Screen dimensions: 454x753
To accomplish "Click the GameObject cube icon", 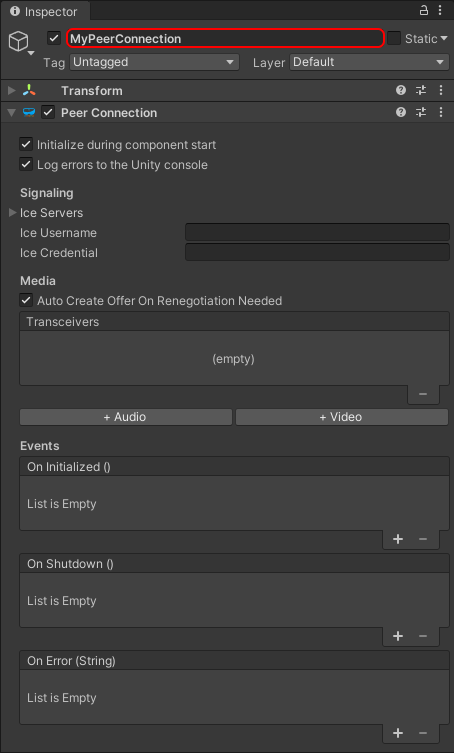I will point(18,41).
